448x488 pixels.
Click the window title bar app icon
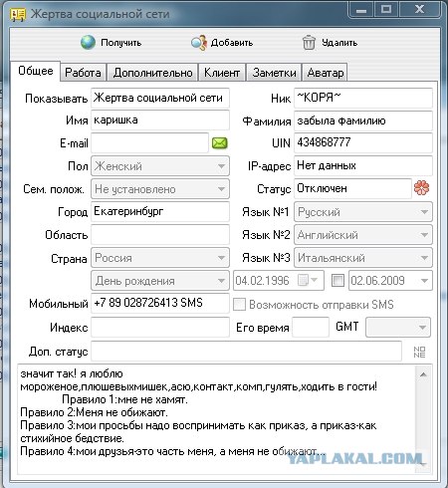click(x=18, y=15)
